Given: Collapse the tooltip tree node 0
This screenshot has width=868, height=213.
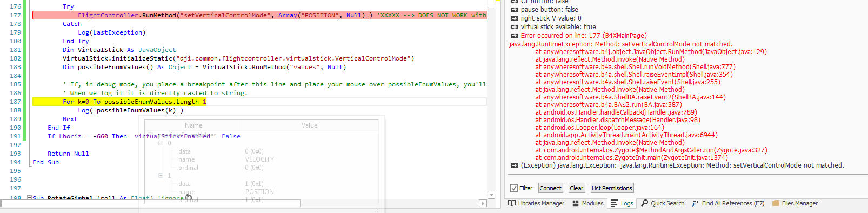Looking at the screenshot, I should [161, 143].
